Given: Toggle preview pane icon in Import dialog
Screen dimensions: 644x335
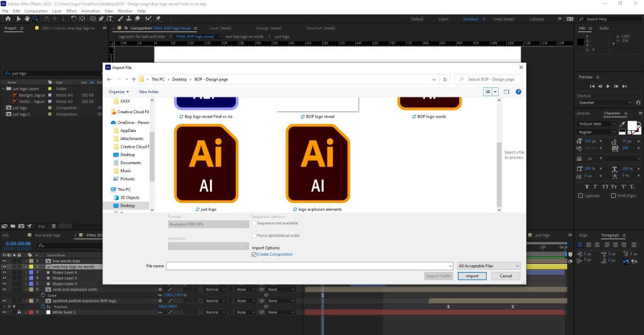Looking at the screenshot, I should pyautogui.click(x=506, y=92).
